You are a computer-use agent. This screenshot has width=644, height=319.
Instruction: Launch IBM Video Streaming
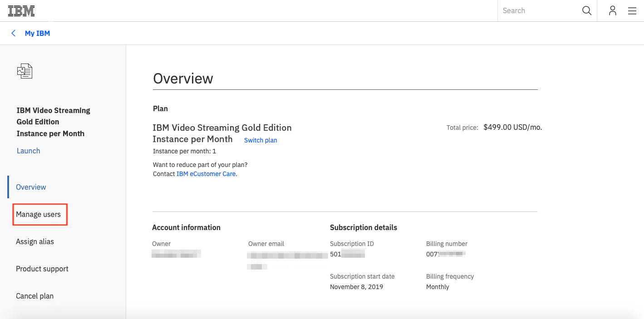click(28, 151)
